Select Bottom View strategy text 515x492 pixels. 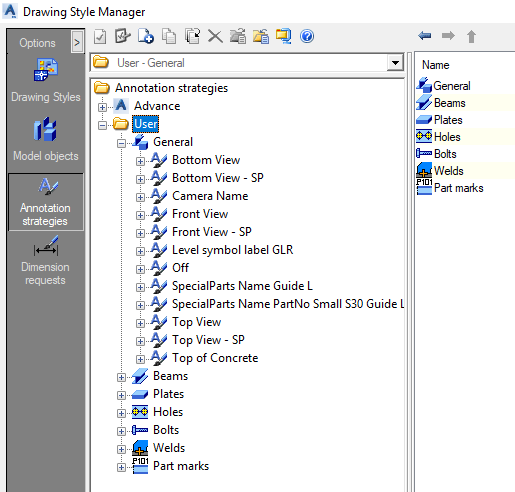coord(206,160)
